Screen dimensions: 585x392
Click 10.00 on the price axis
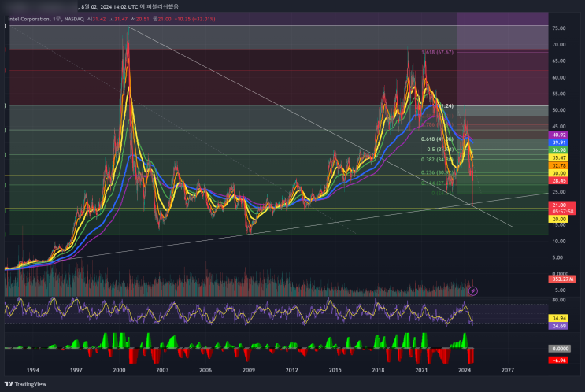[x=558, y=242]
